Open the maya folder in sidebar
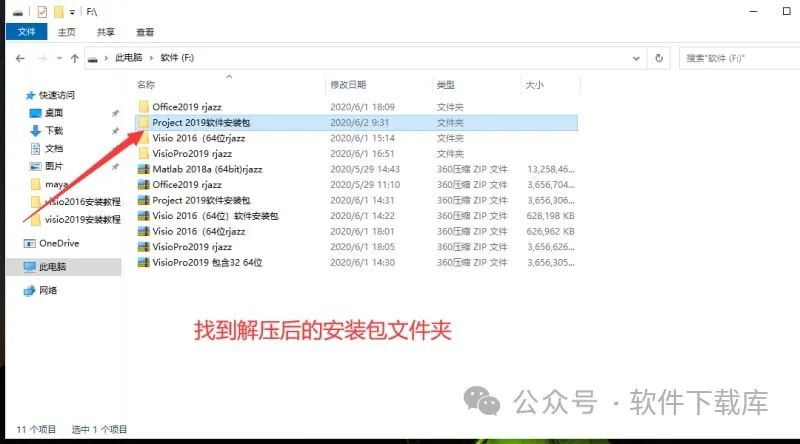Viewport: 800px width, 444px height. (56, 184)
